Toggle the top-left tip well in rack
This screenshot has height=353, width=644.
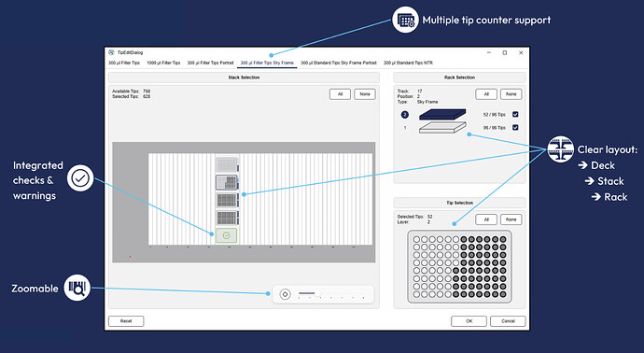[416, 240]
